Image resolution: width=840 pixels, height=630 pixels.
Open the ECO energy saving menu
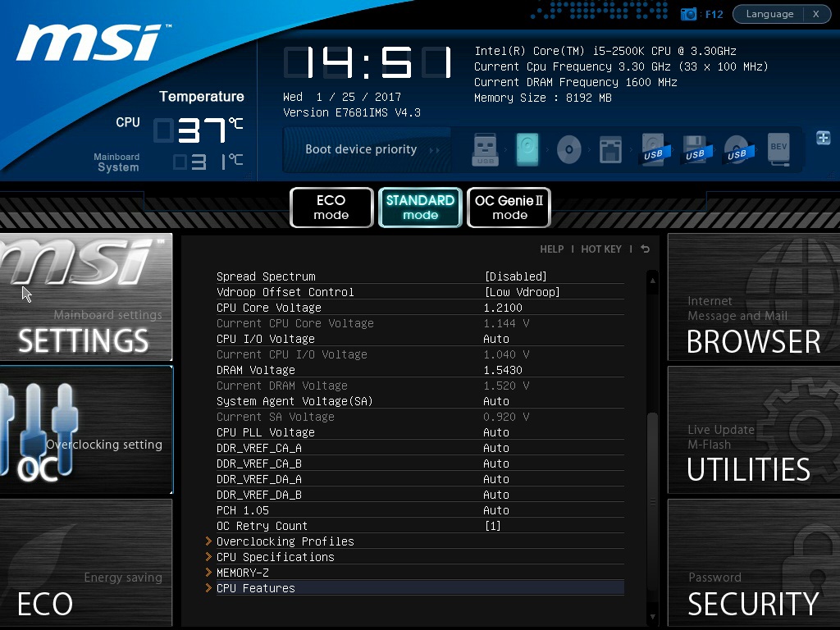click(86, 563)
